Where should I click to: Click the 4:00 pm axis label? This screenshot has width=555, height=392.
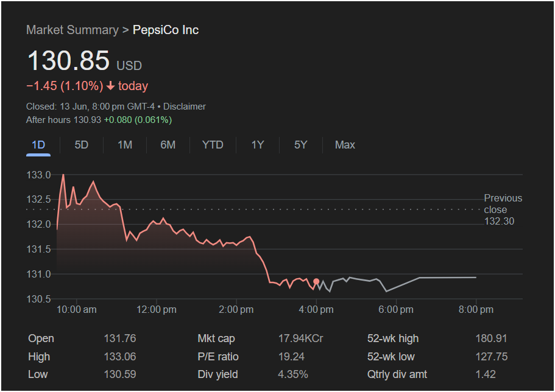coord(316,310)
